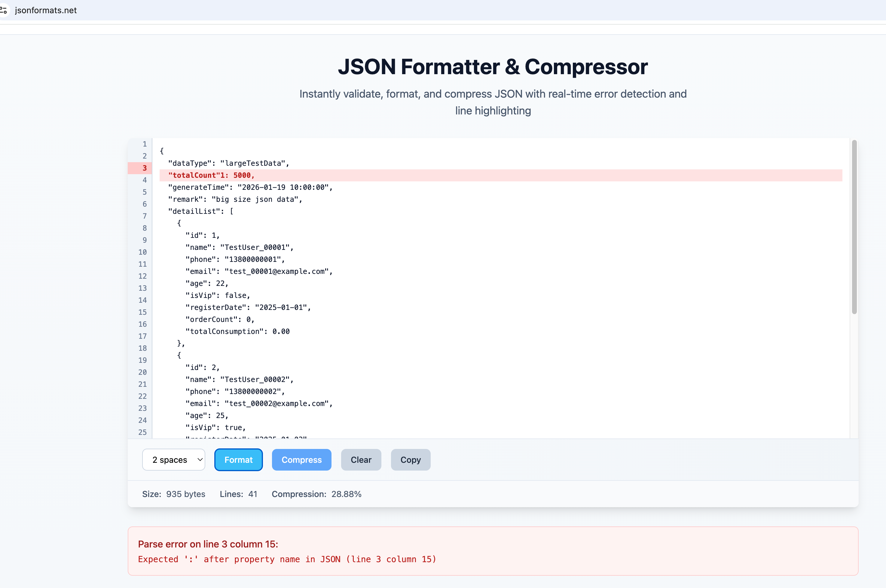Click the Format button
886x588 pixels.
click(x=238, y=459)
